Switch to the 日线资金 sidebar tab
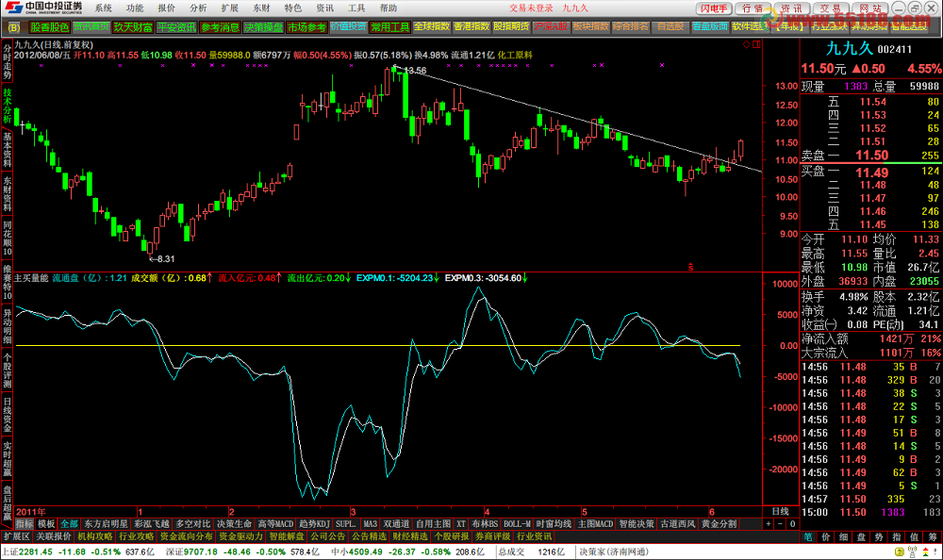 [8, 415]
